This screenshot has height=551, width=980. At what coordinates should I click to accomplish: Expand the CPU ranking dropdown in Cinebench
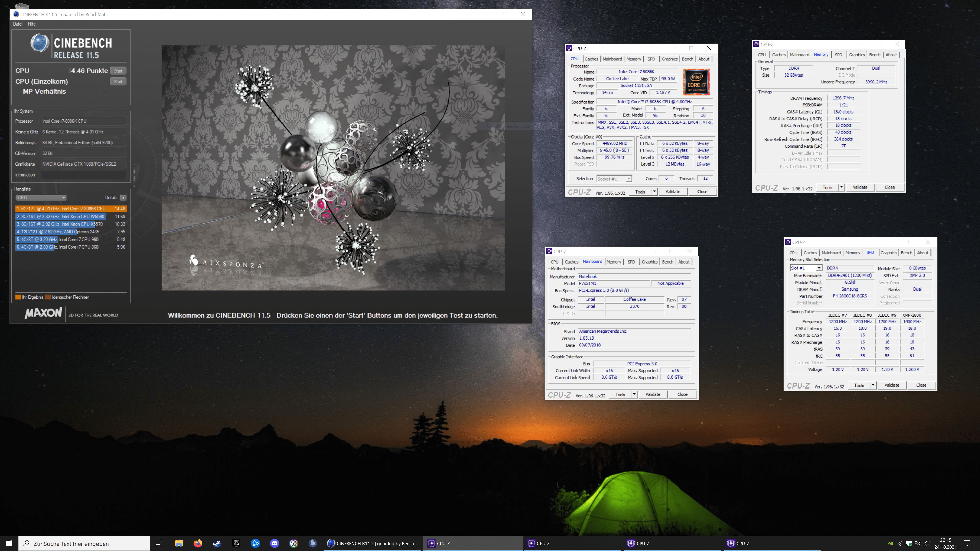pyautogui.click(x=41, y=198)
